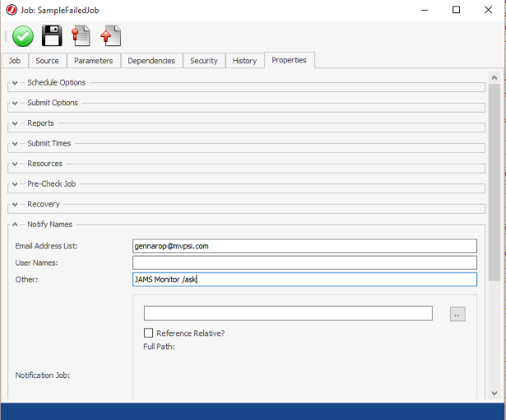Click the 'Other:' label

click(x=26, y=279)
